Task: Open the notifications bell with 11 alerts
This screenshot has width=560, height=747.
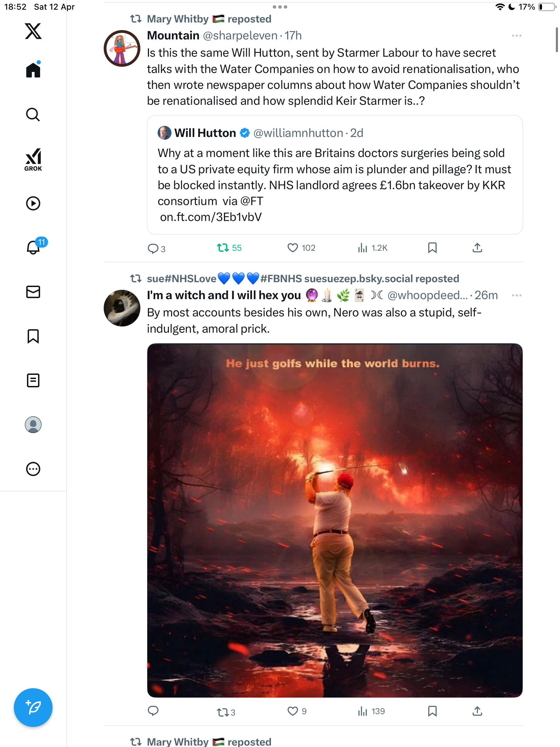Action: point(35,247)
